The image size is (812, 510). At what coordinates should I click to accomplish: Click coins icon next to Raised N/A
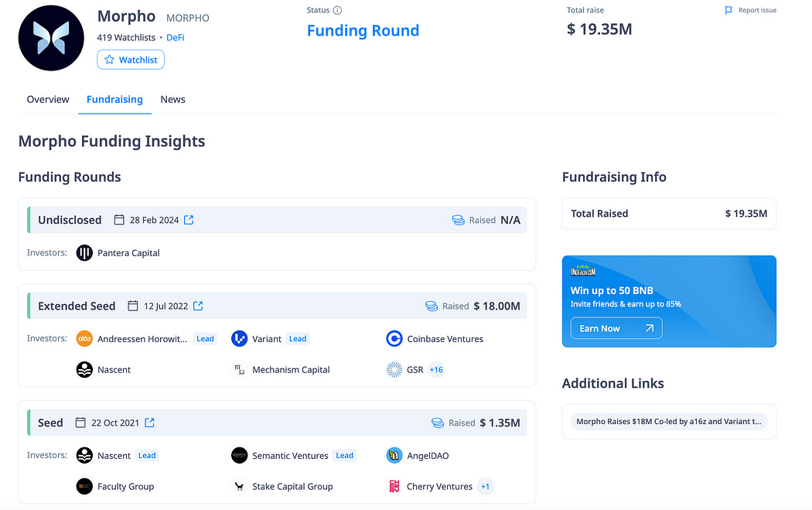[459, 220]
